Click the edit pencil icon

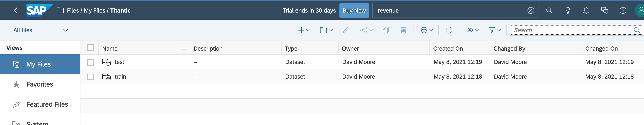pyautogui.click(x=345, y=30)
